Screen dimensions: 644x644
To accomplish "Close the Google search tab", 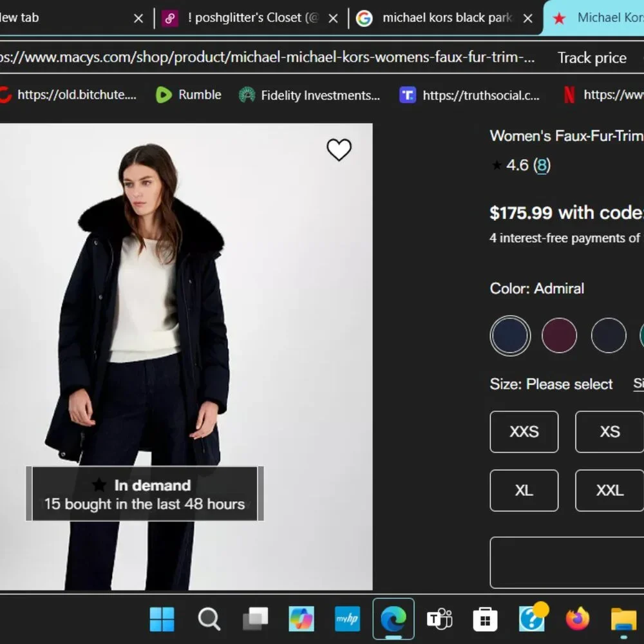I will (x=528, y=19).
